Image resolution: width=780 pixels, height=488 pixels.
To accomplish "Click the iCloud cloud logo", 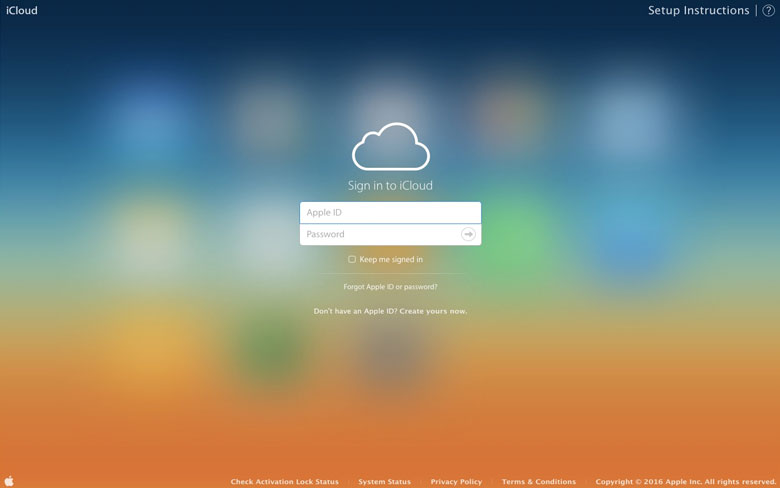I will [x=391, y=147].
